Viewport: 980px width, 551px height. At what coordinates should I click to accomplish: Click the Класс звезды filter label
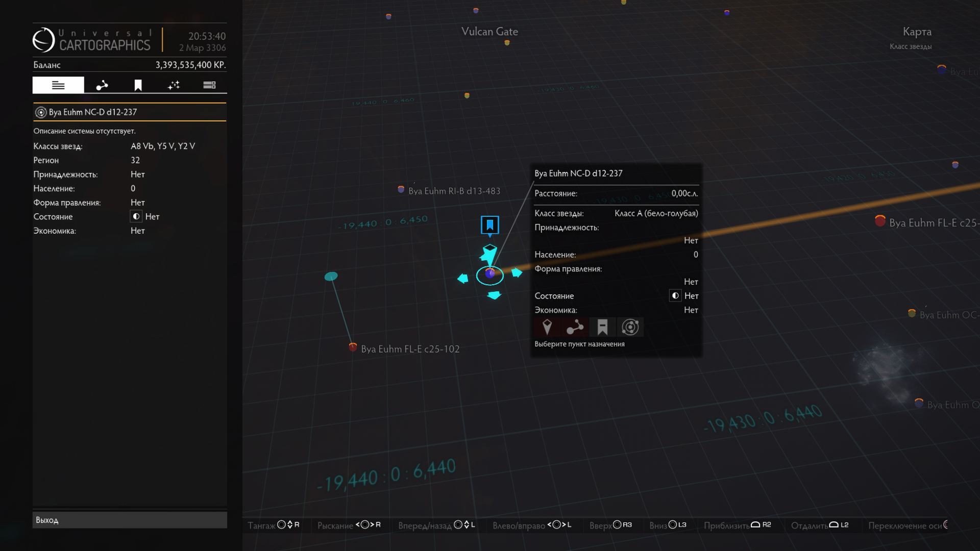911,46
